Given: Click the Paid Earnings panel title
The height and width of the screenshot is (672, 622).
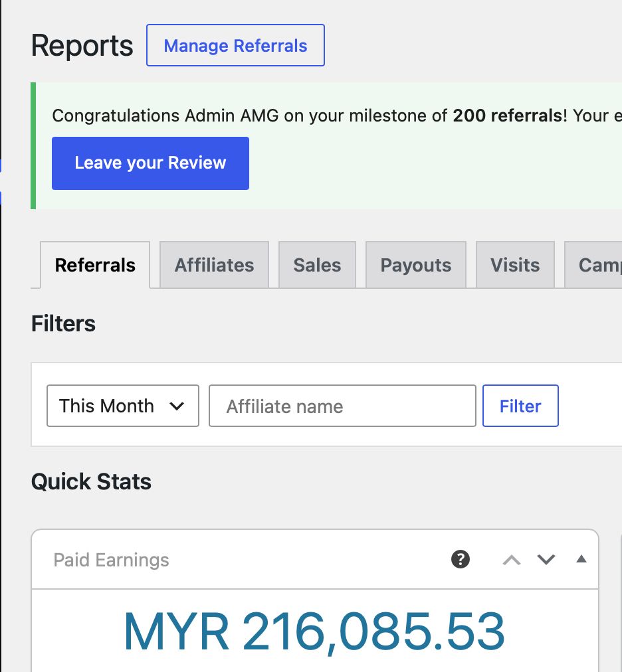Looking at the screenshot, I should (111, 560).
